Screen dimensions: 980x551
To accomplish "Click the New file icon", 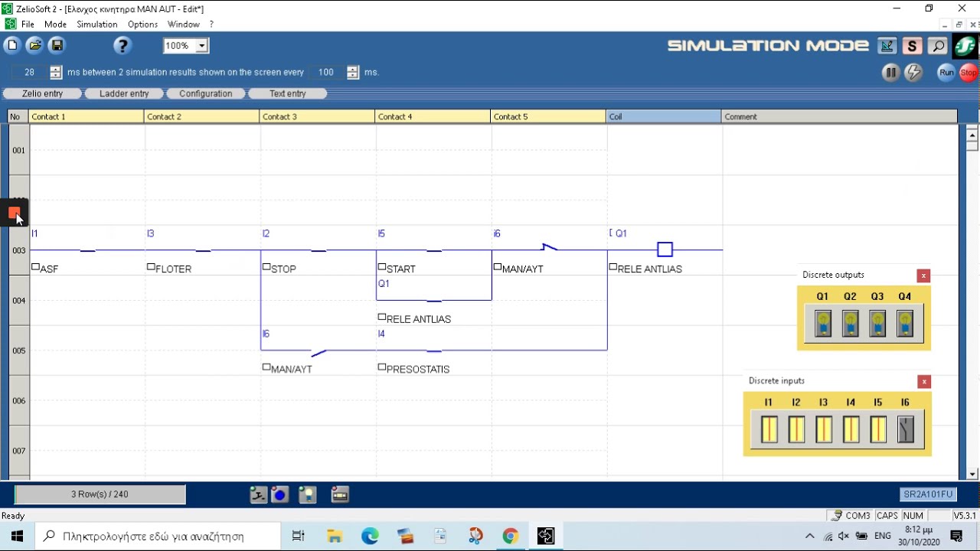I will (x=12, y=45).
